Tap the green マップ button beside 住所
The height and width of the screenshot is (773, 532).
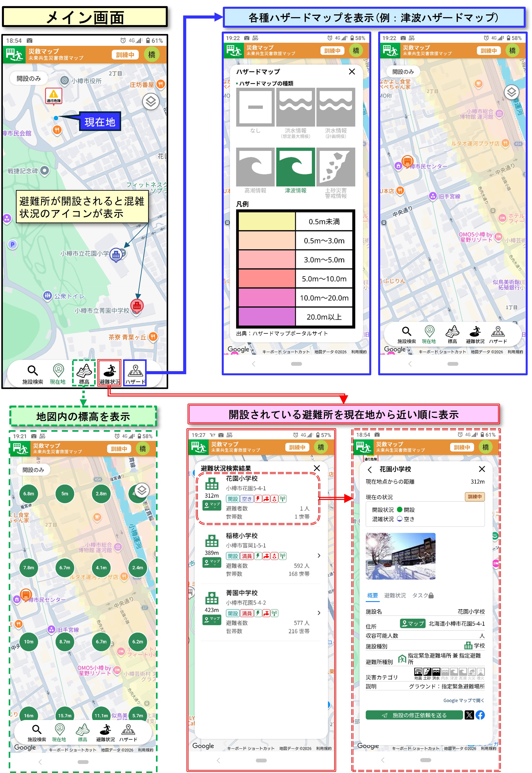click(x=413, y=623)
